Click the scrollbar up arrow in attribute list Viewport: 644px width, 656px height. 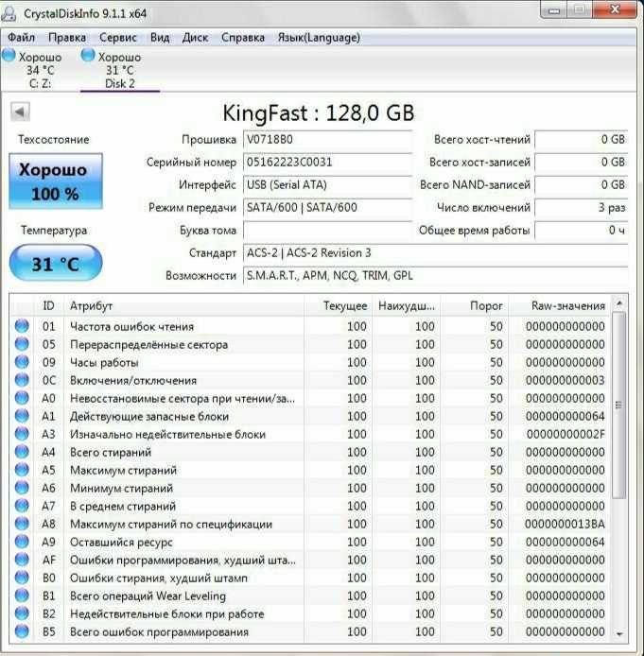pyautogui.click(x=619, y=302)
